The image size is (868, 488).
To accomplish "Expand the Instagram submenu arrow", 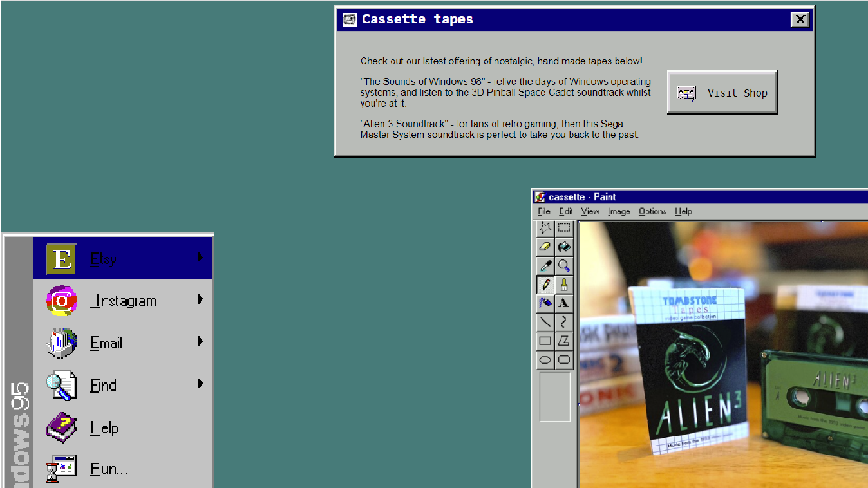I will [x=201, y=299].
